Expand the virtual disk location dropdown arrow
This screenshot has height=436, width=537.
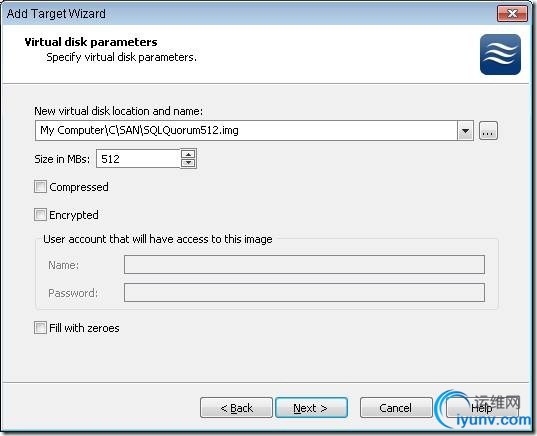[x=465, y=130]
